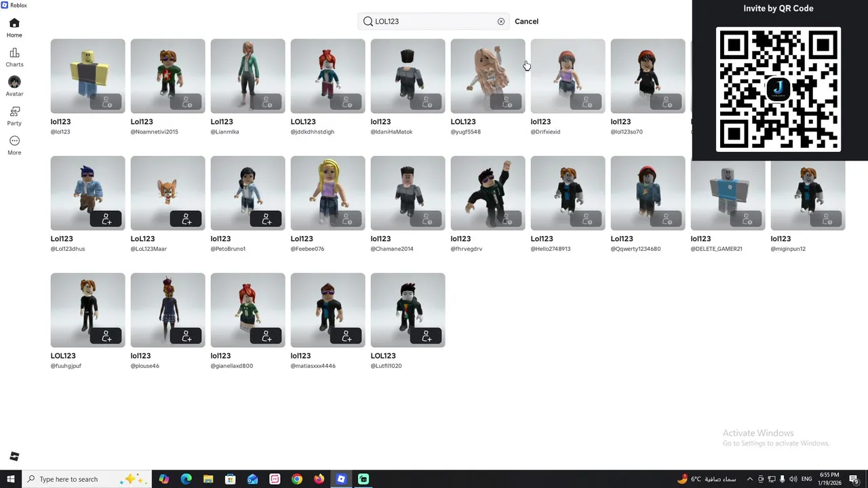Image resolution: width=868 pixels, height=488 pixels.
Task: Click add-friend icon on @lol123 card
Action: (x=106, y=102)
